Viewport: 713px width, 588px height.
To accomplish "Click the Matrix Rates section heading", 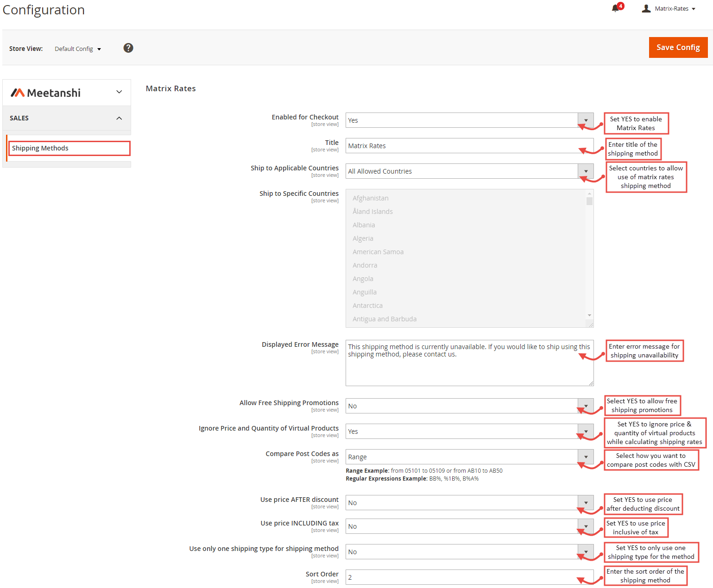I will pyautogui.click(x=171, y=88).
